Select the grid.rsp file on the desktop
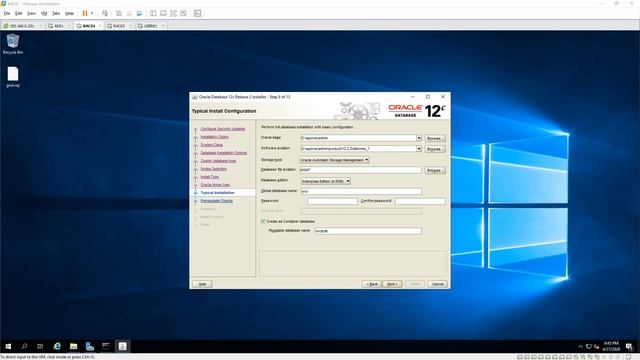 click(13, 77)
